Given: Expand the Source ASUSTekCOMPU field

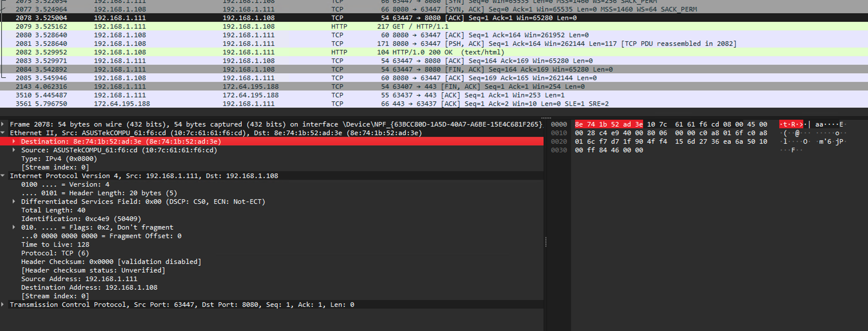Looking at the screenshot, I should (x=14, y=150).
